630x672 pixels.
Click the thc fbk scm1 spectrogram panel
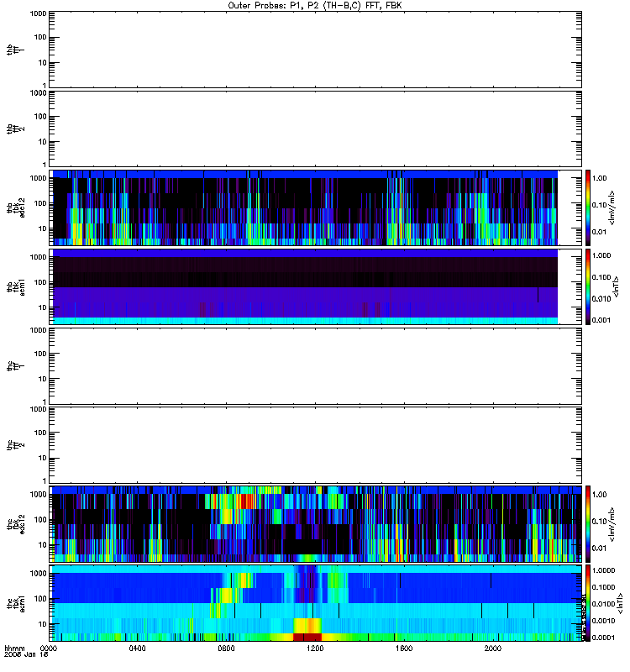point(316,603)
